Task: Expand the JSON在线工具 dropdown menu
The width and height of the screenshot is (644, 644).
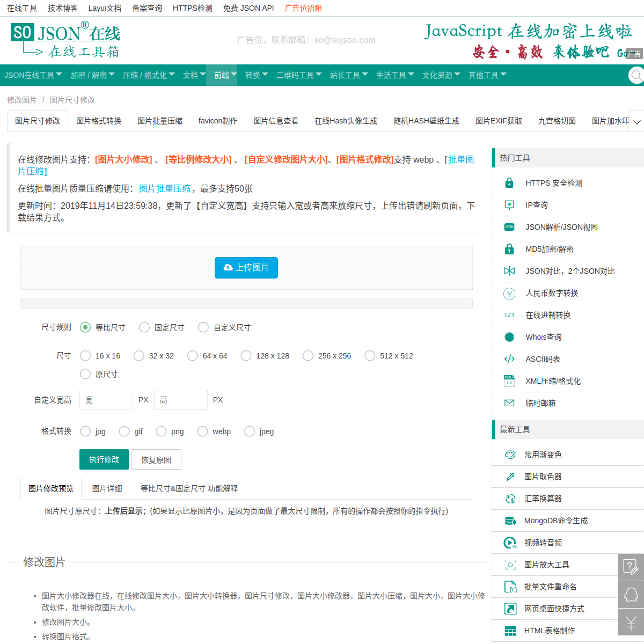Action: click(x=33, y=75)
